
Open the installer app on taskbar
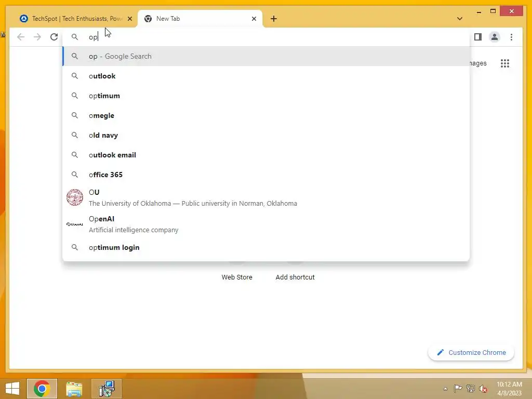tap(107, 389)
